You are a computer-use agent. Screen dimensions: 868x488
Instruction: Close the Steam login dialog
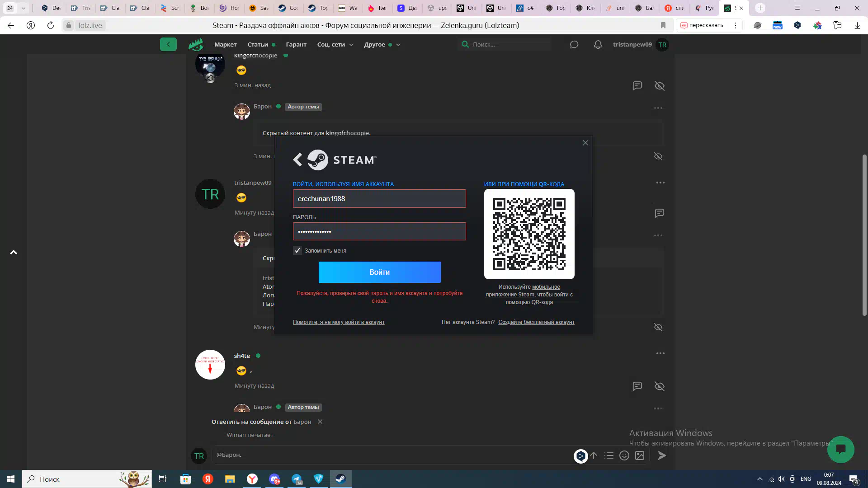coord(585,143)
